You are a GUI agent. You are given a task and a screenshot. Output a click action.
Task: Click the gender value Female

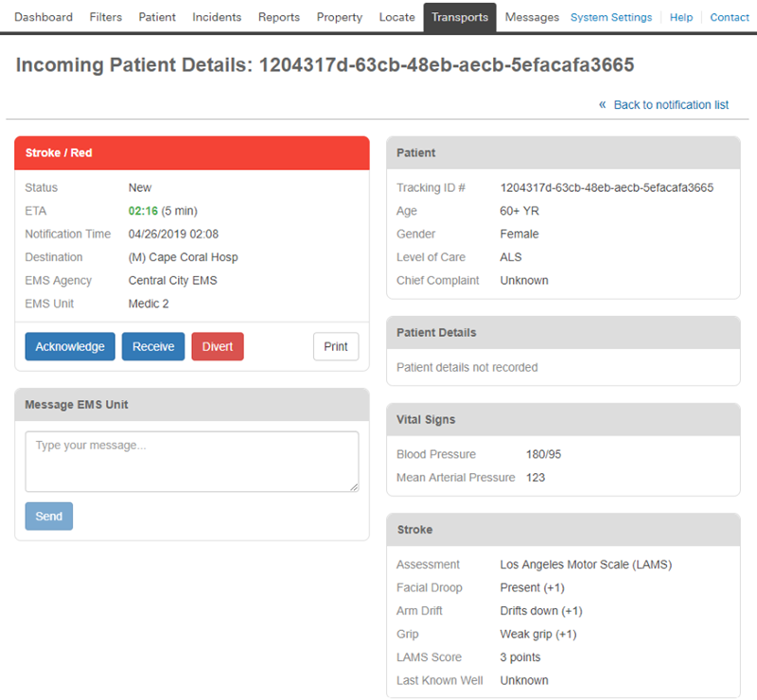click(519, 235)
